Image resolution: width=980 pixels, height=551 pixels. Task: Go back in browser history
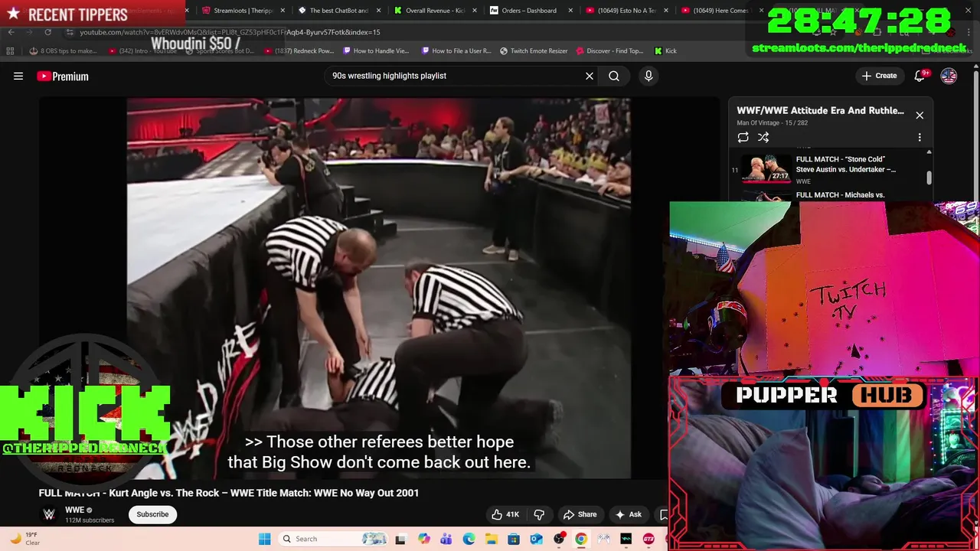[x=11, y=32]
